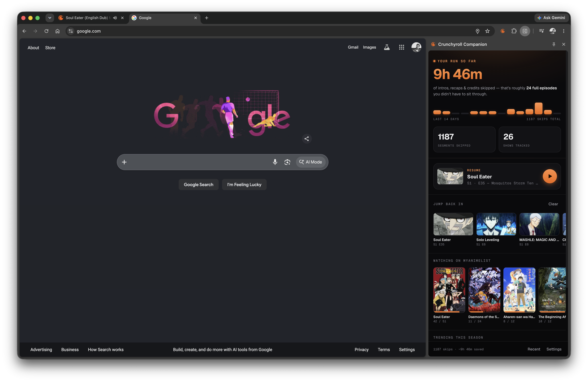Open the Advertising footer link

coord(41,349)
